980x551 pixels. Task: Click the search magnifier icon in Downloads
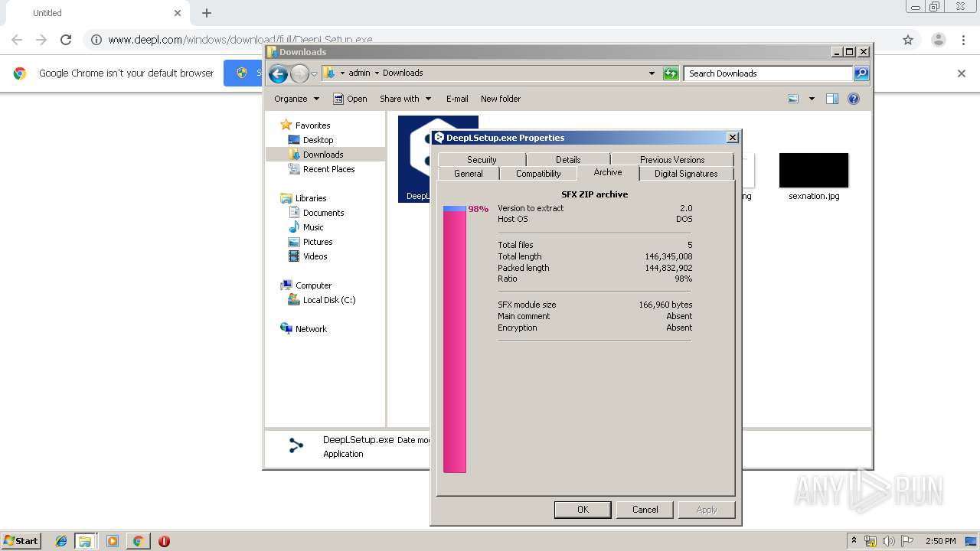(x=861, y=73)
